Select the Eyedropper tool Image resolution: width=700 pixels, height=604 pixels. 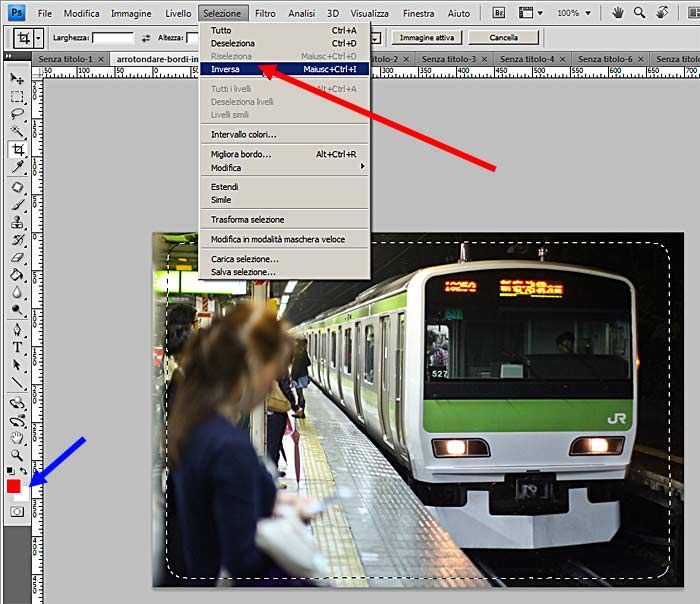[17, 167]
